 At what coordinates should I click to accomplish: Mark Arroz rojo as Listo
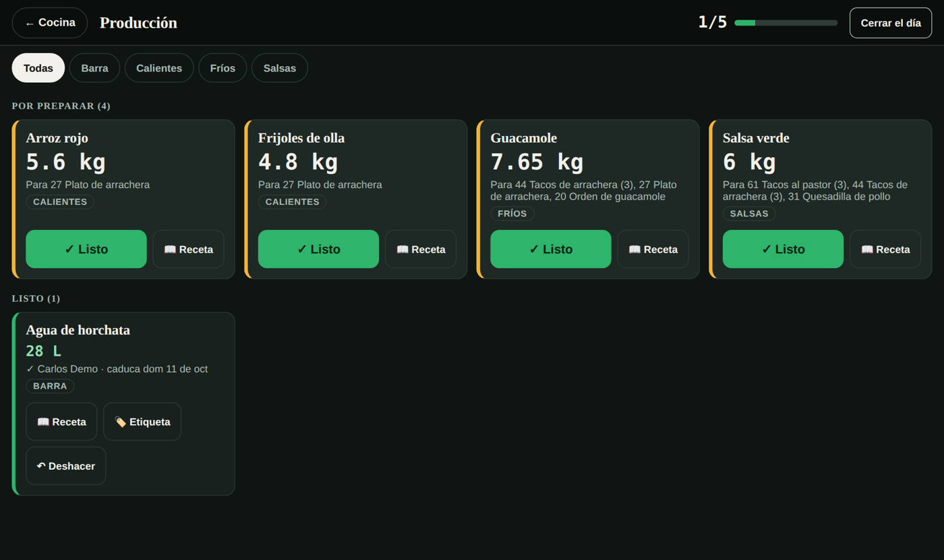coord(86,249)
